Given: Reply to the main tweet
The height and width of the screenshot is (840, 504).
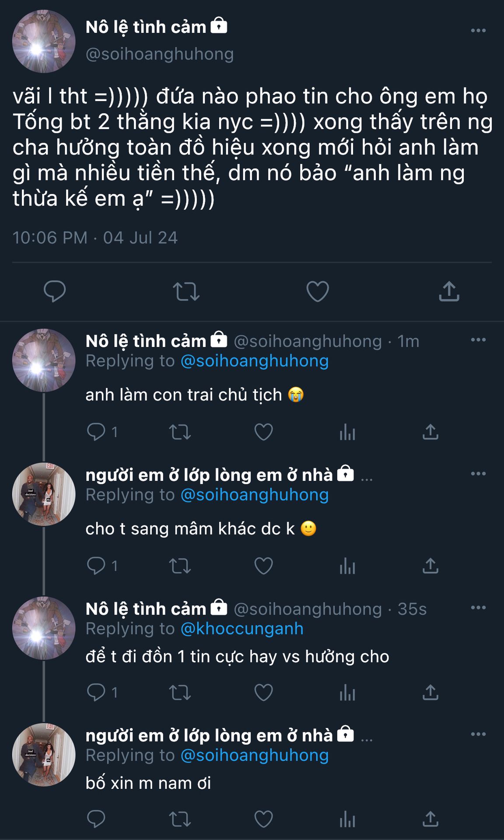Looking at the screenshot, I should pos(55,291).
